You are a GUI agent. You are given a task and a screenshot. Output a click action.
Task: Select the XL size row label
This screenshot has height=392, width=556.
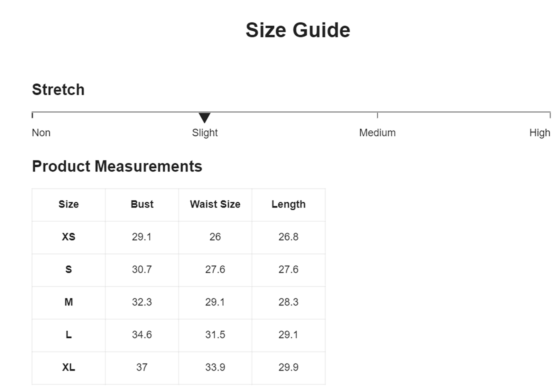pos(69,367)
